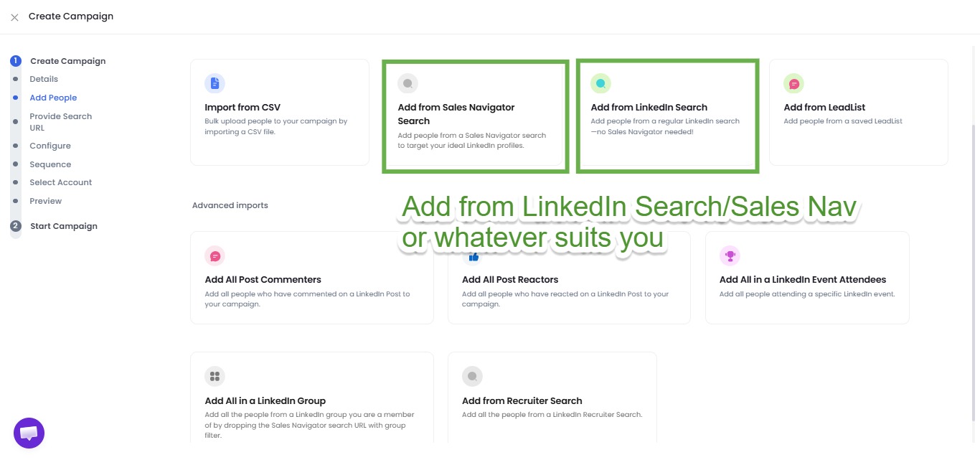
Task: Open the Preview step
Action: 45,201
